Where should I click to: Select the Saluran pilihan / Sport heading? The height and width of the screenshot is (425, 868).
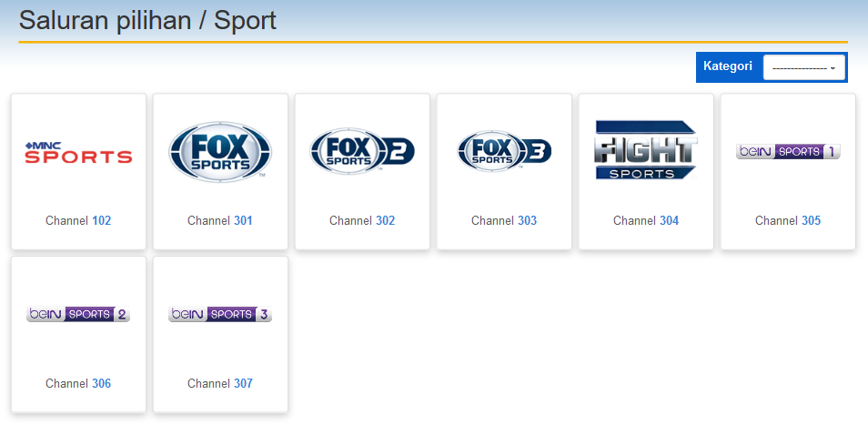(x=147, y=22)
